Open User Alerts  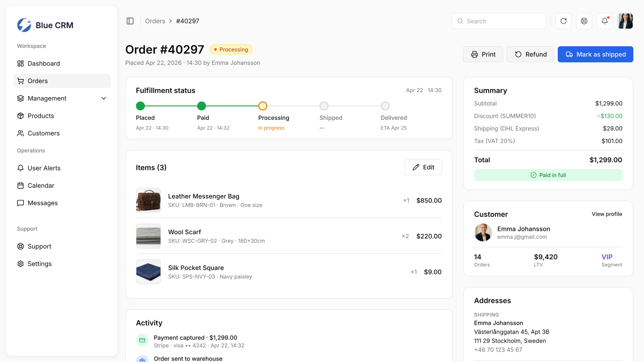(62, 168)
